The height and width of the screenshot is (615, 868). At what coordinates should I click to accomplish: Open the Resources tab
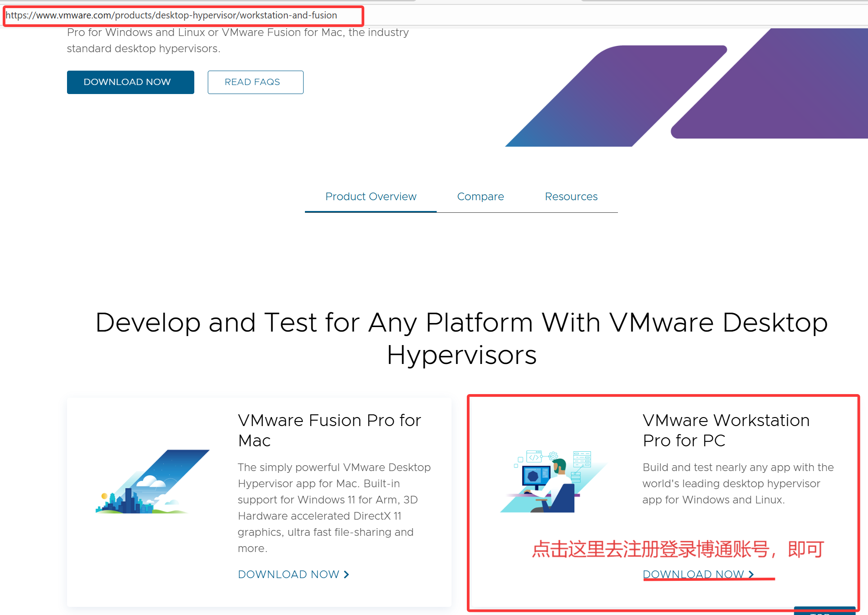point(571,197)
